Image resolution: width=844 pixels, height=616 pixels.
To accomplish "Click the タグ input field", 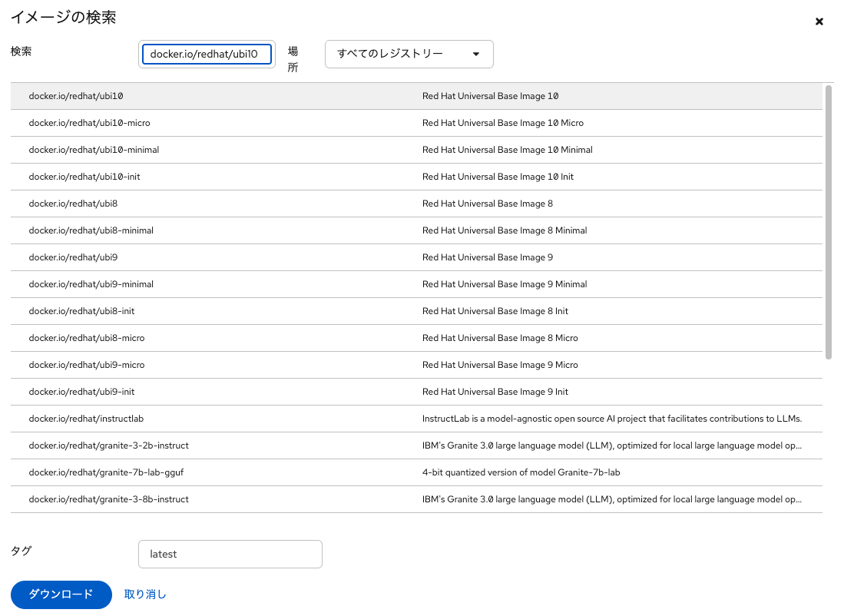I will pos(230,554).
